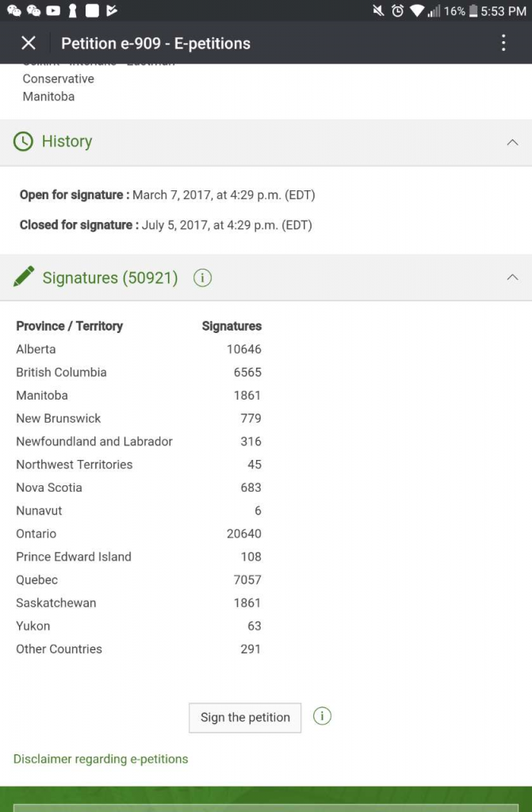Open the three-dot overflow menu
Image resolution: width=532 pixels, height=812 pixels.
[x=503, y=43]
